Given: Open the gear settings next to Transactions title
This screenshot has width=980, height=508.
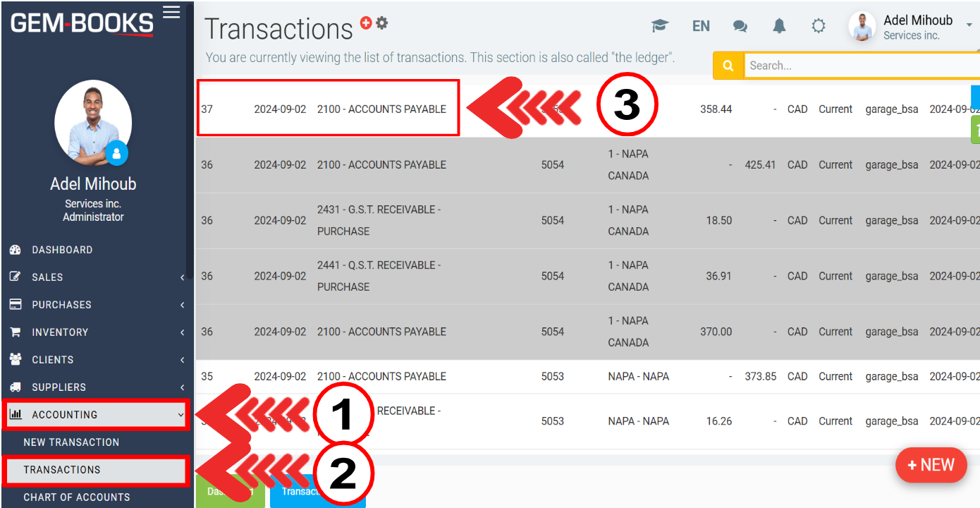Looking at the screenshot, I should click(x=382, y=23).
